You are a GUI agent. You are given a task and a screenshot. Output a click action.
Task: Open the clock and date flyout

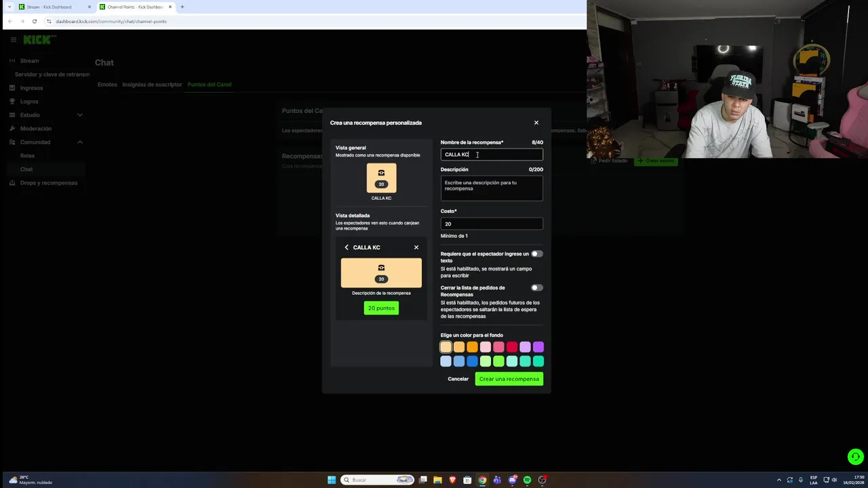(853, 480)
